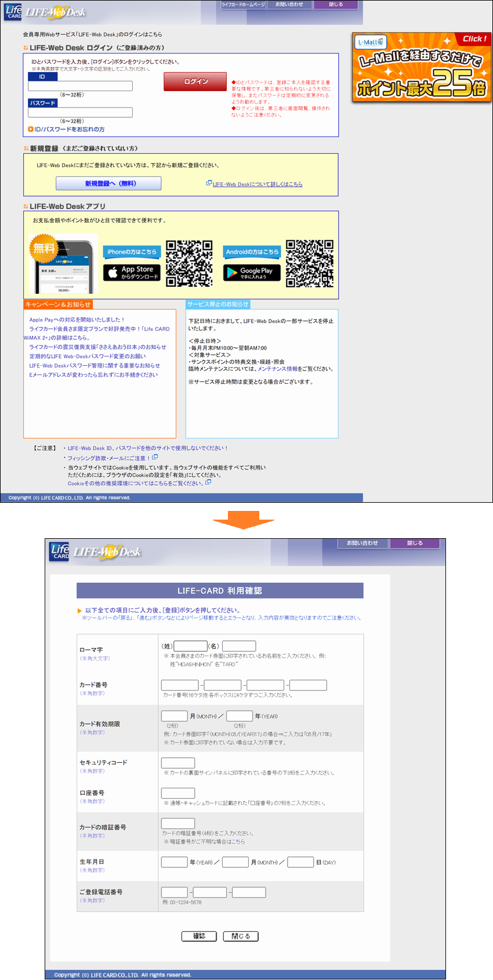Screen dimensions: 493x980
Task: Open LIFE-Web Deskについて詳しくはこちら link
Action: pyautogui.click(x=257, y=184)
